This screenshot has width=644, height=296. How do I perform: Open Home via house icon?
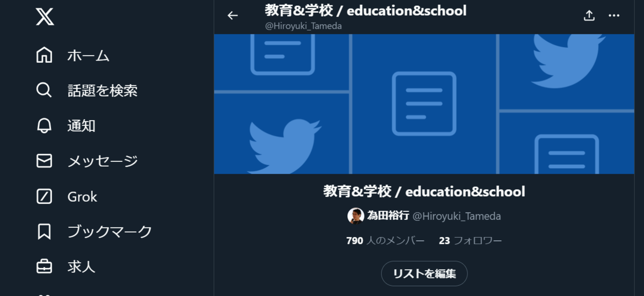44,55
